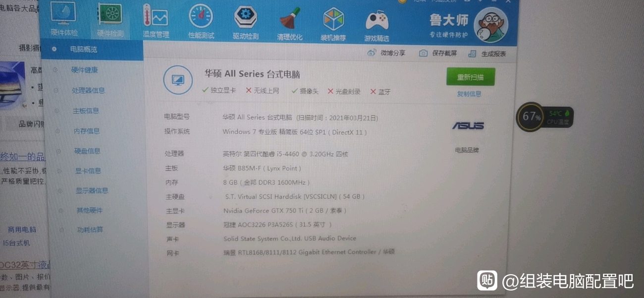Click the I5台式机 link in background browser
The image size is (644, 298).
(16, 243)
